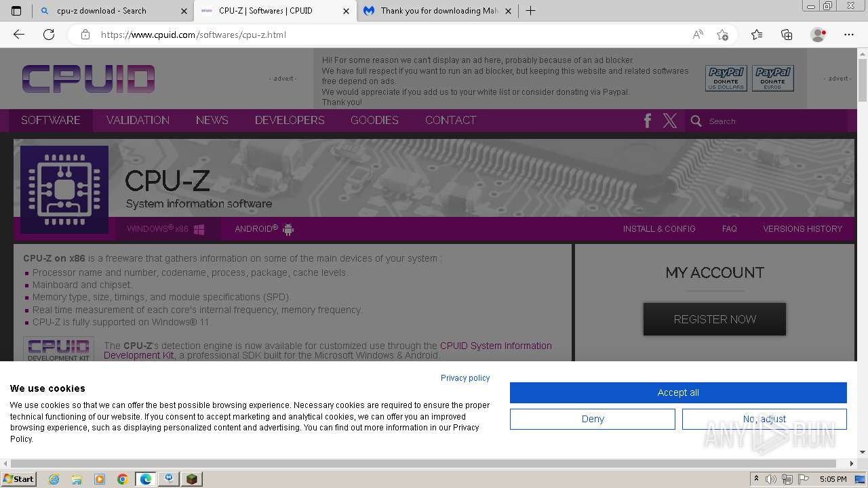Viewport: 868px width, 488px height.
Task: Close the CPU-Z Softwares CPUID tab
Action: tap(347, 11)
